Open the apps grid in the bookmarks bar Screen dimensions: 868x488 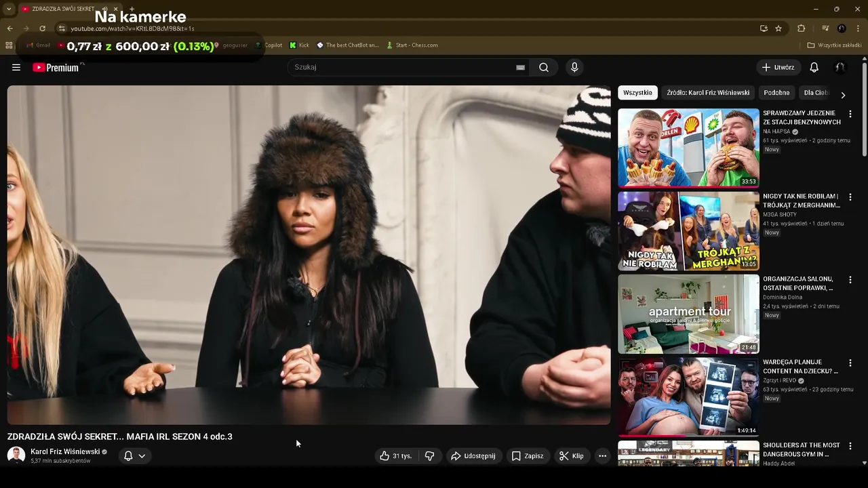(9, 45)
